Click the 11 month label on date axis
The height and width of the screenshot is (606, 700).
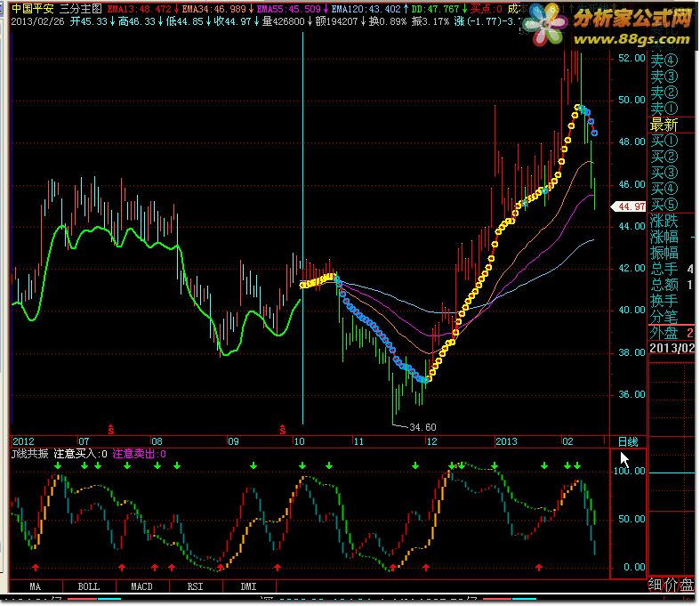coord(358,441)
